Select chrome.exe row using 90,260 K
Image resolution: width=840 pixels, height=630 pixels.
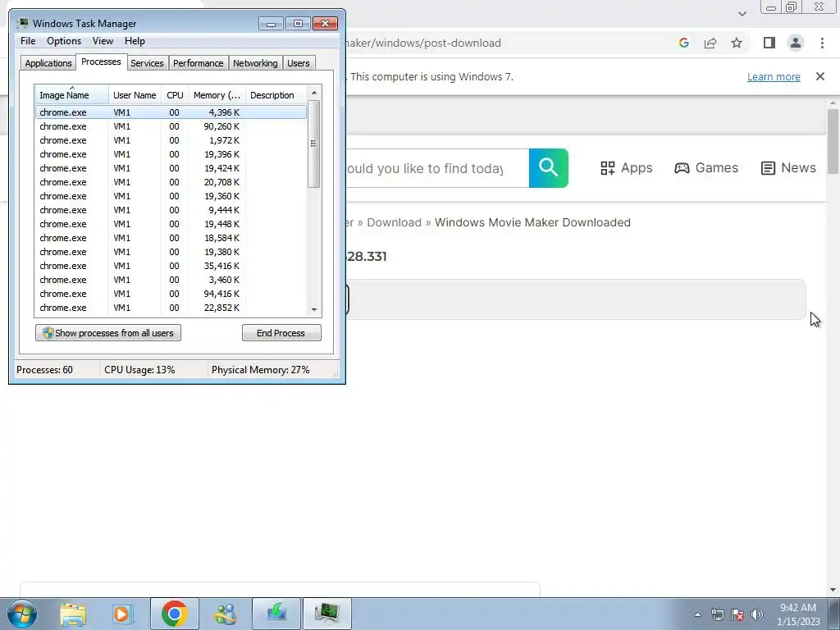(171, 126)
